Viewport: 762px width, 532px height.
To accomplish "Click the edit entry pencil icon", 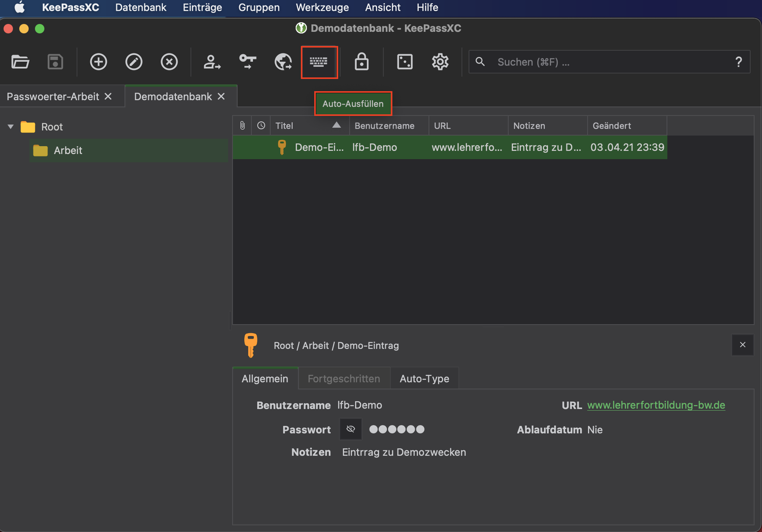I will coord(134,62).
